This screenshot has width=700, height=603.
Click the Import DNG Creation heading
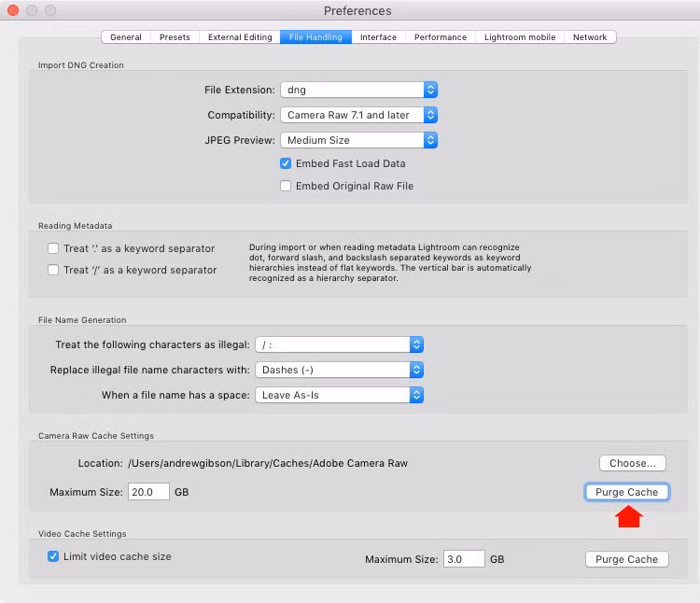(81, 65)
